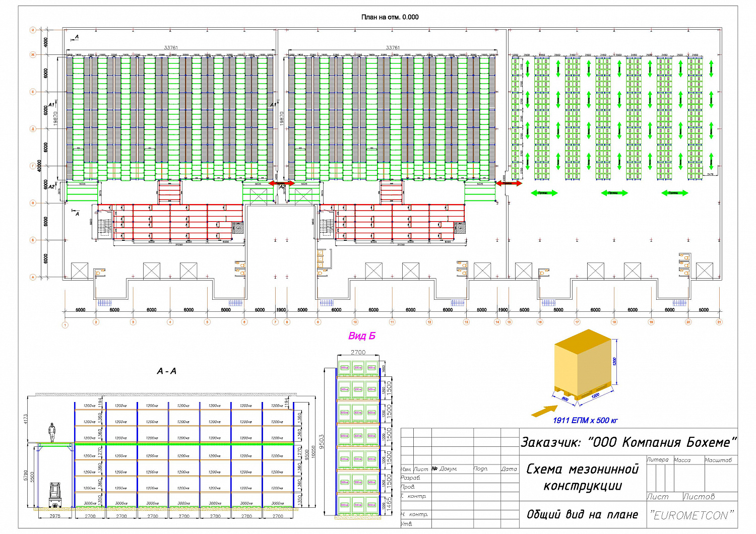Click the Общий вид на плане cell
Viewport: 756px width, 534px height.
[583, 514]
